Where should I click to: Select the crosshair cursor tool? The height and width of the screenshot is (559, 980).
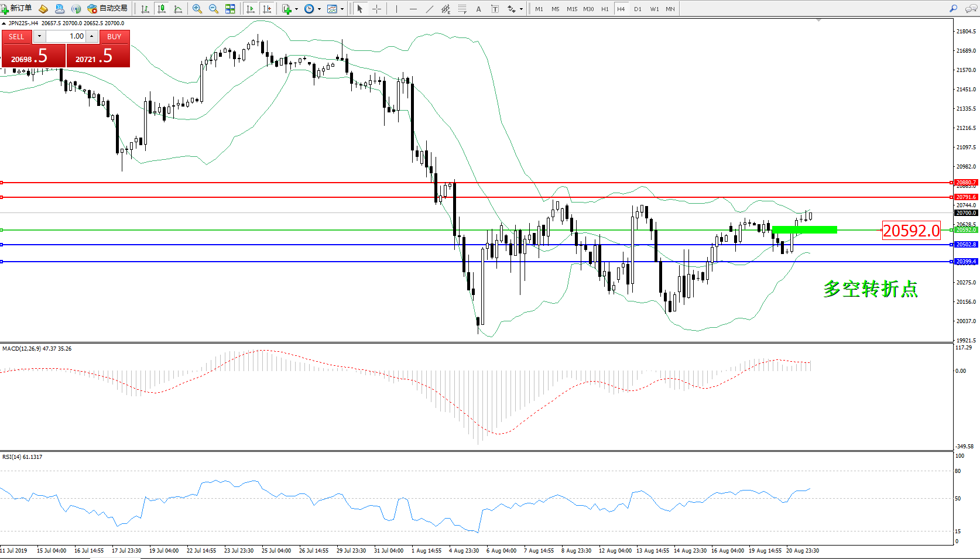pyautogui.click(x=376, y=9)
